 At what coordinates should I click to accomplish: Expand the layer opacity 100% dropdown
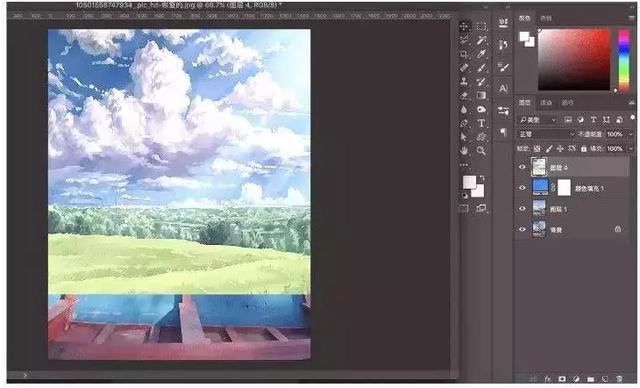coord(631,134)
